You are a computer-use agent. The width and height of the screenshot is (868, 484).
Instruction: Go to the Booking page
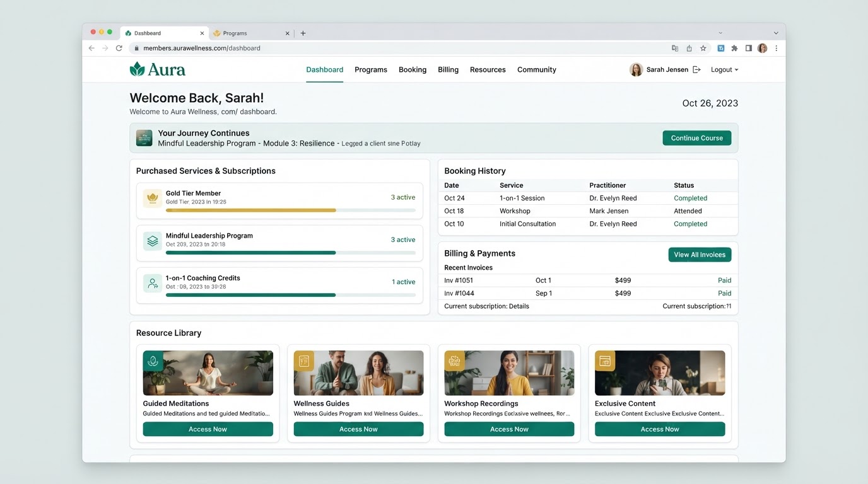[x=413, y=70]
